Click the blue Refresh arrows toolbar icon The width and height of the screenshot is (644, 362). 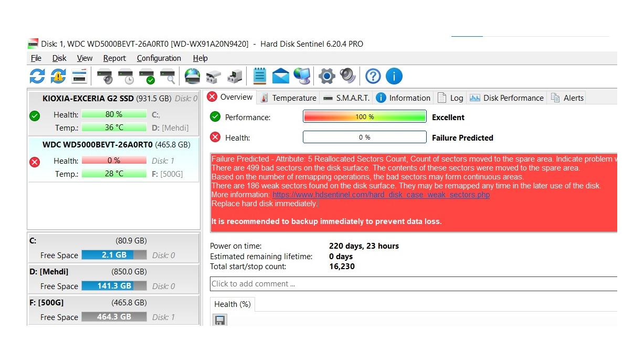(37, 76)
